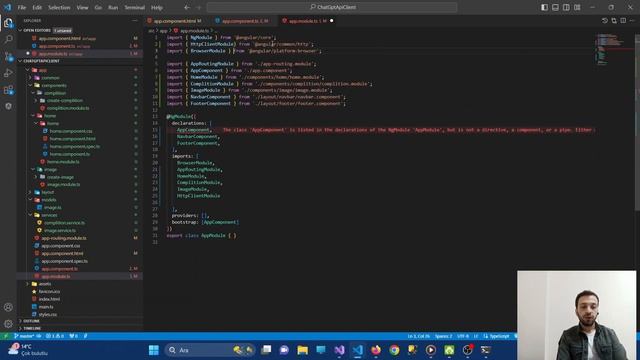Viewport: 640px width, 360px height.
Task: Click the timeline history icon in editor toolbar
Action: 604,20
